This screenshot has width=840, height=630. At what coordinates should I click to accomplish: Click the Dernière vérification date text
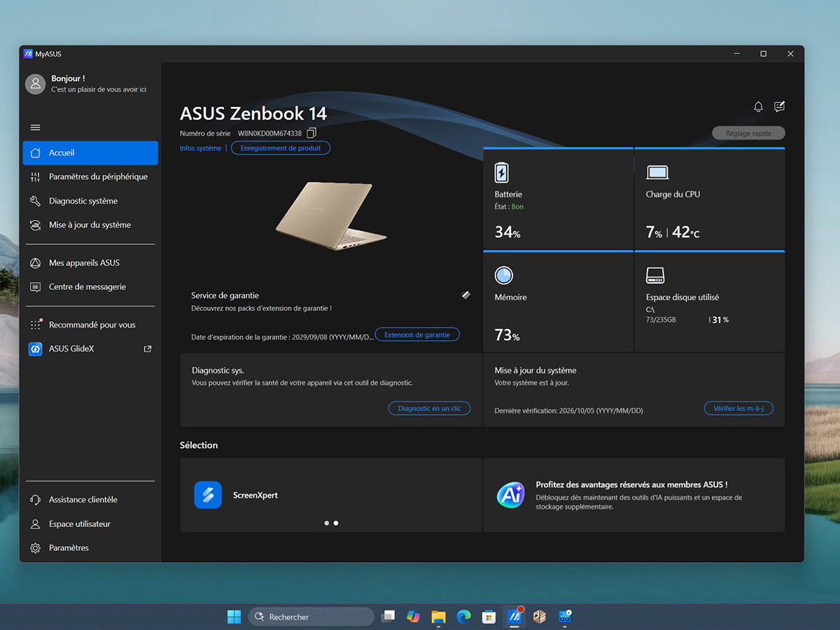[568, 410]
